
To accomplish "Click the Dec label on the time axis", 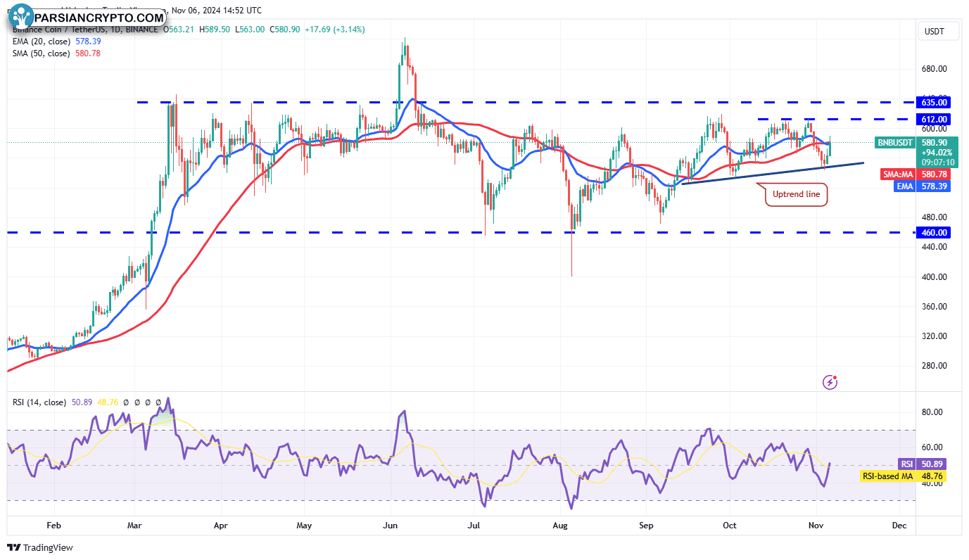I will coord(899,526).
